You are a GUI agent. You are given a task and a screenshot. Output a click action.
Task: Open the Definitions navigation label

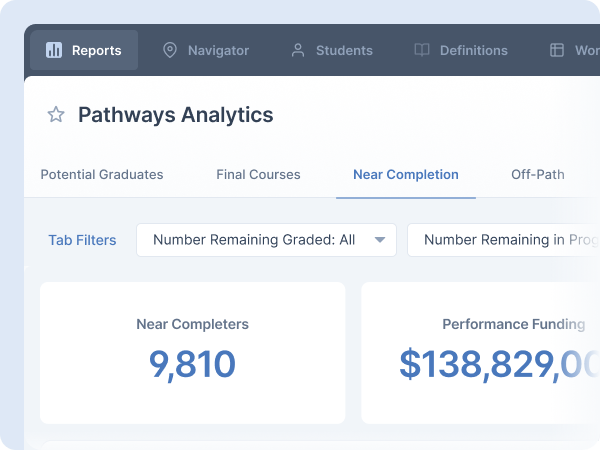[x=474, y=50]
